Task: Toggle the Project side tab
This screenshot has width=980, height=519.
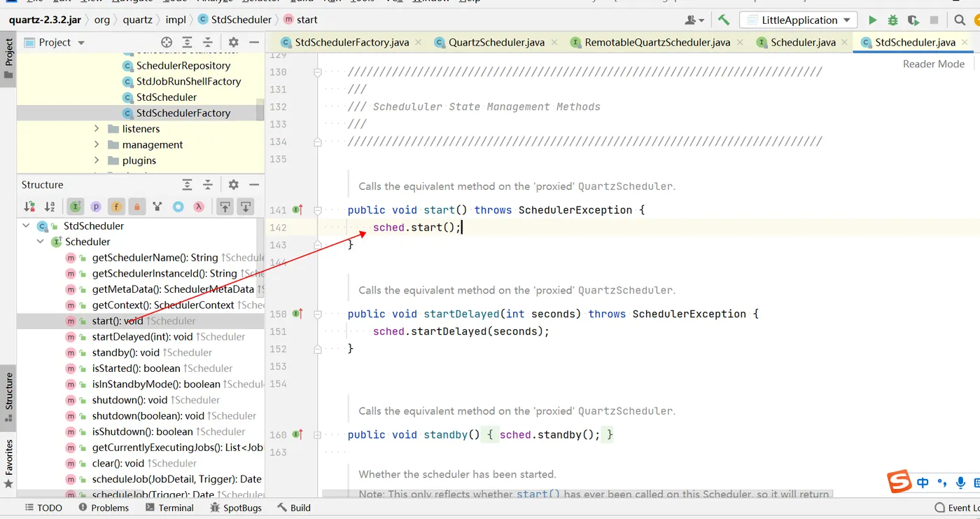Action: (x=8, y=59)
